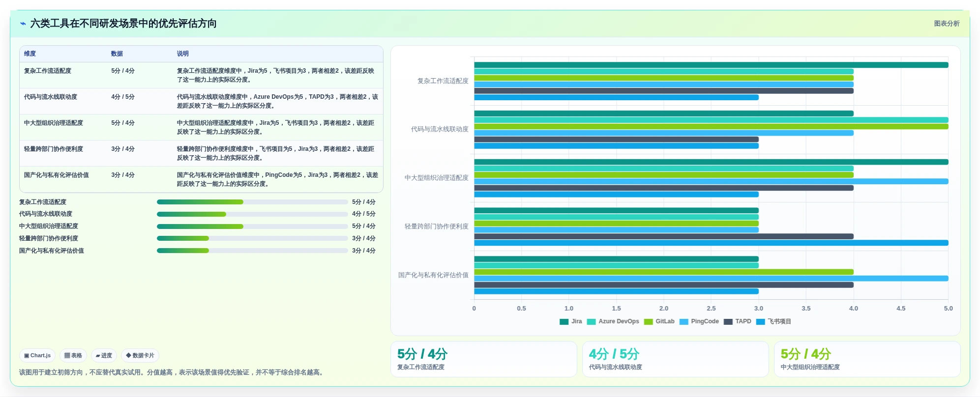Screen dimensions: 980x397
Task: Click the title 六类工具在不同研发场景中的优先评估方向
Action: pos(123,24)
